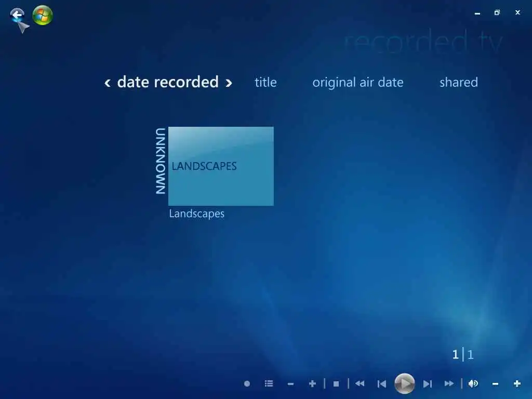
Task: Restore down the Media Center window
Action: 497,12
